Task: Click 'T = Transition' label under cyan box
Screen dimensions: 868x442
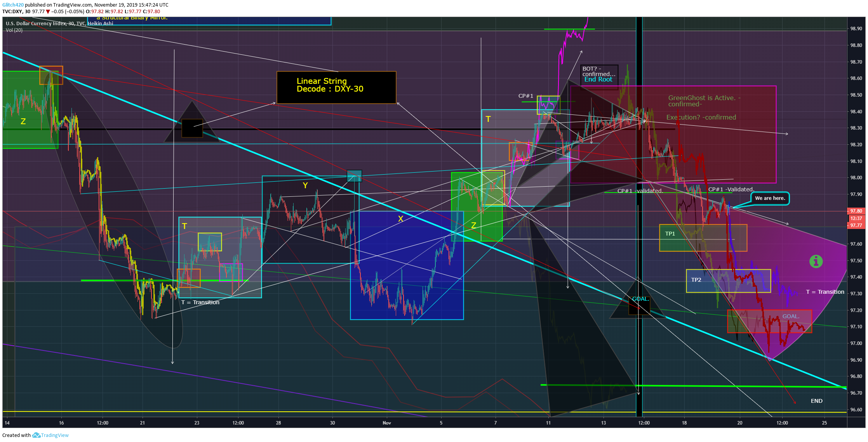Action: [x=200, y=302]
